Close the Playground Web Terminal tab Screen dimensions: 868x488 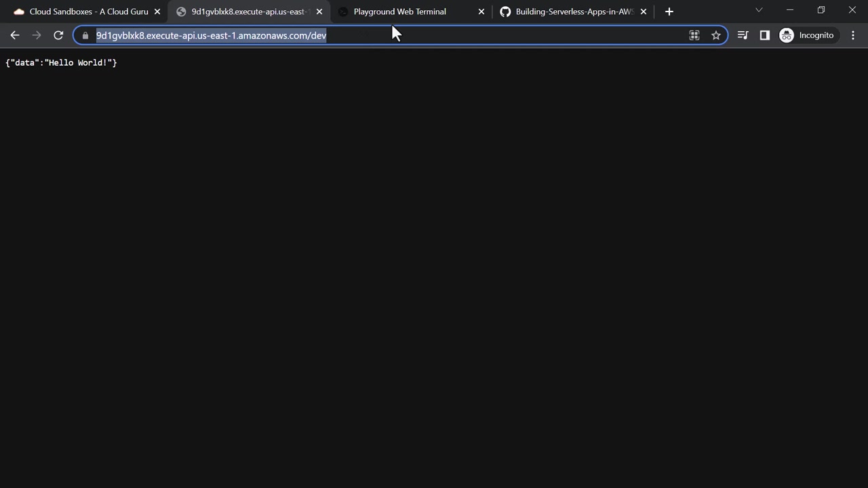[x=481, y=12]
